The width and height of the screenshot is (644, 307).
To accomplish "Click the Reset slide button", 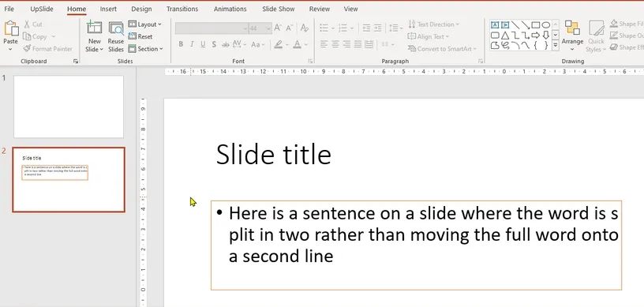I will 140,36.
